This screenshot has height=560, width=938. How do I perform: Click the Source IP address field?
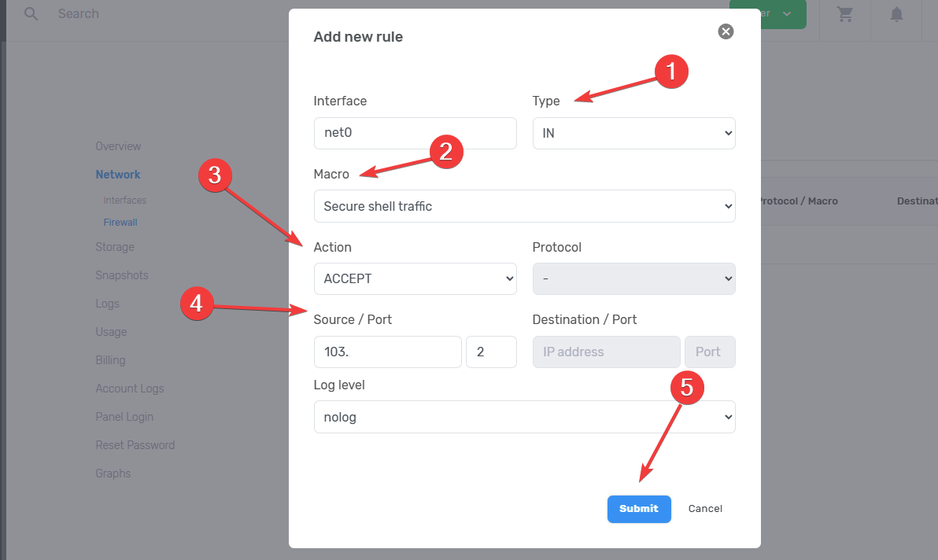click(387, 352)
